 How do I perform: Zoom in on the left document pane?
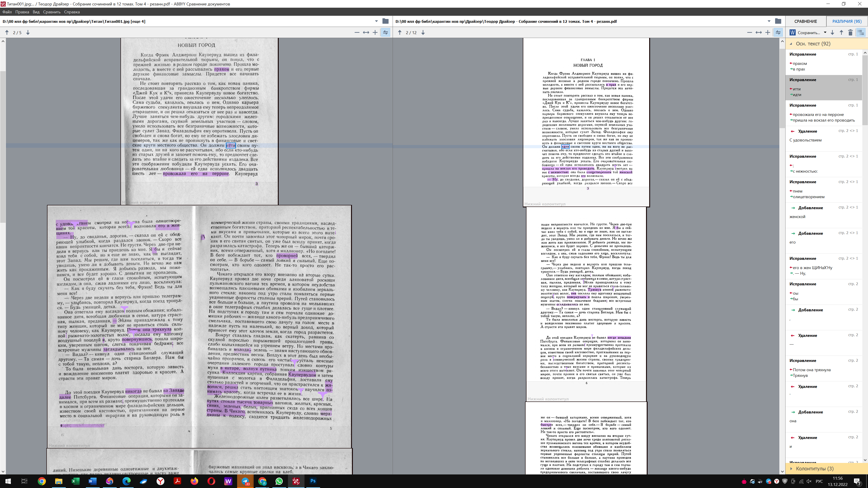point(375,32)
